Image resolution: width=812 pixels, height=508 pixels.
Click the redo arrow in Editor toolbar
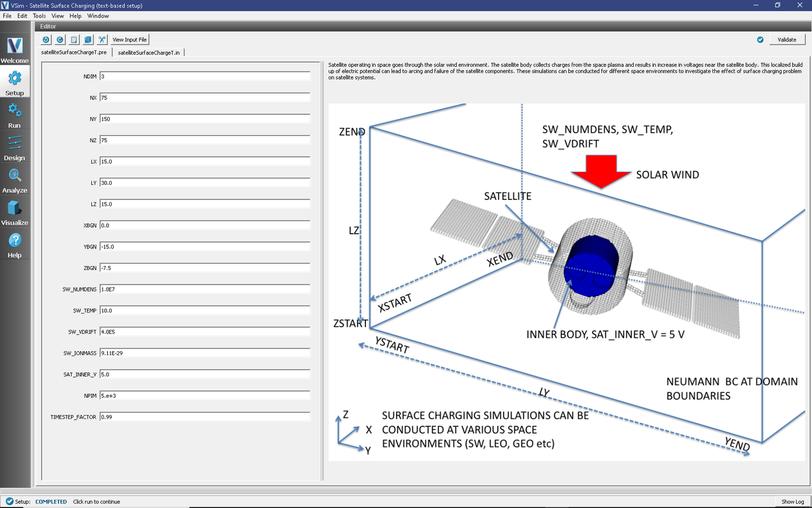(60, 39)
